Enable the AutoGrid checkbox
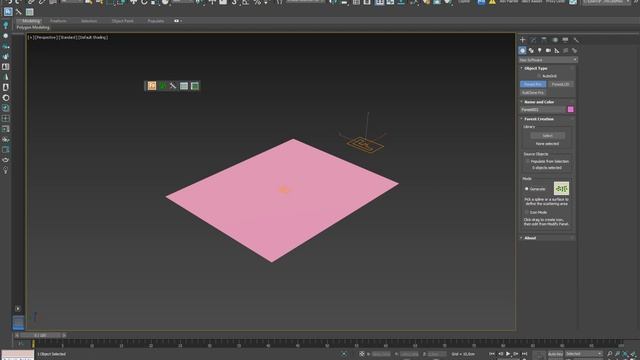This screenshot has height=360, width=640. pyautogui.click(x=539, y=76)
